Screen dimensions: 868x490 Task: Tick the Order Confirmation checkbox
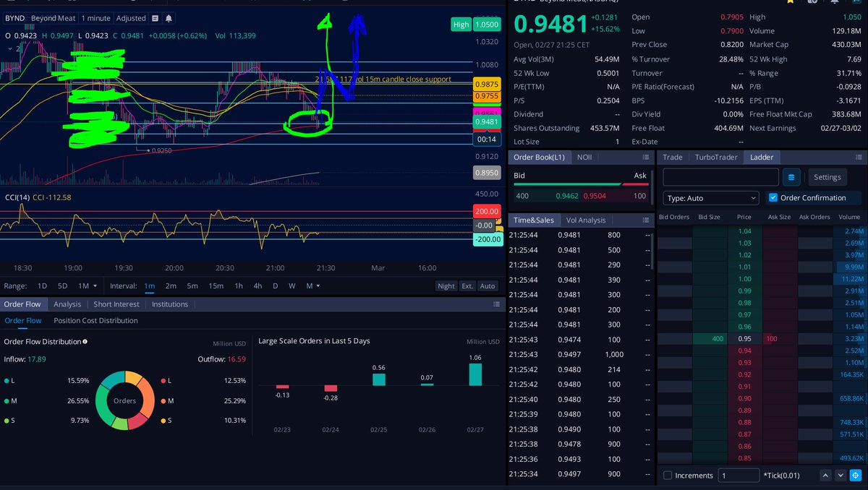point(773,197)
